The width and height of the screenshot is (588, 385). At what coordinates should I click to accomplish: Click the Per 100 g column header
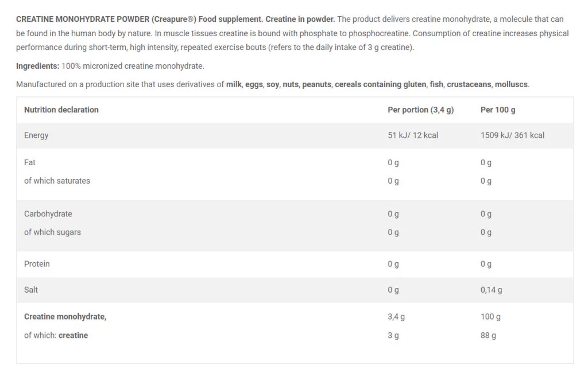tap(497, 110)
